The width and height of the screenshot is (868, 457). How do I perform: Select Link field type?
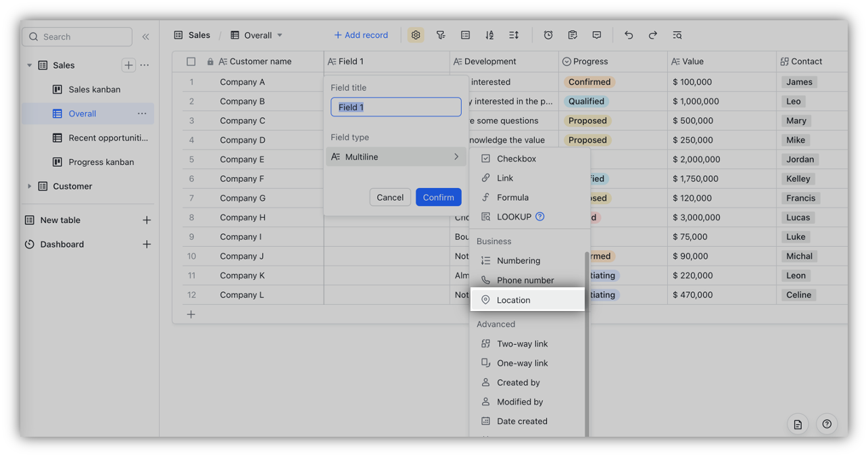pyautogui.click(x=529, y=178)
